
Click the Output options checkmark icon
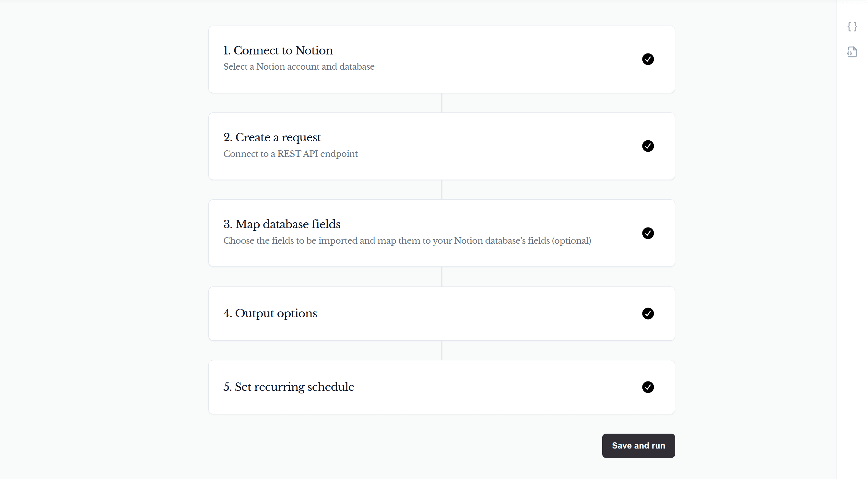(x=648, y=314)
